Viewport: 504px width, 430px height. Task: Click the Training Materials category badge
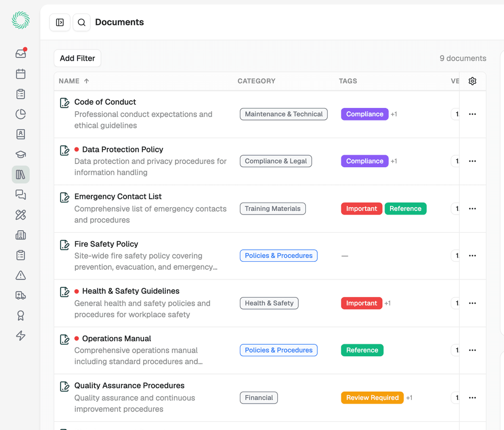click(x=272, y=209)
